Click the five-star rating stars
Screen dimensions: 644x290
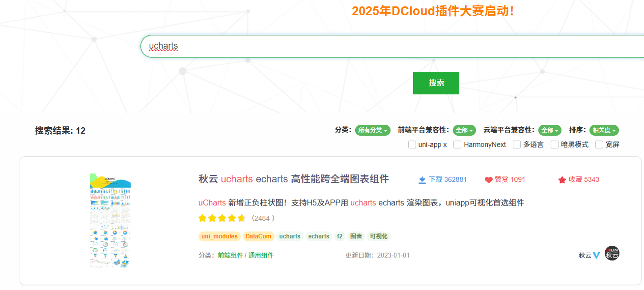pos(222,218)
